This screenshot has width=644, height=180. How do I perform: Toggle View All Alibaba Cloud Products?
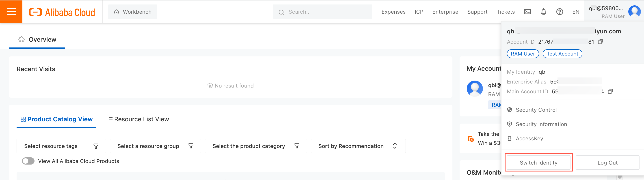pyautogui.click(x=28, y=161)
